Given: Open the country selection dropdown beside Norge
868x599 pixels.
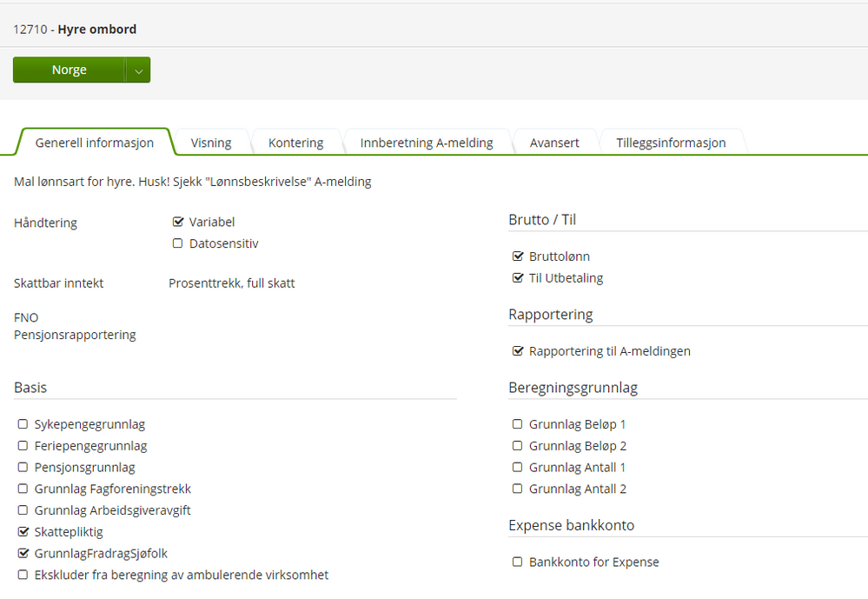Looking at the screenshot, I should (139, 70).
